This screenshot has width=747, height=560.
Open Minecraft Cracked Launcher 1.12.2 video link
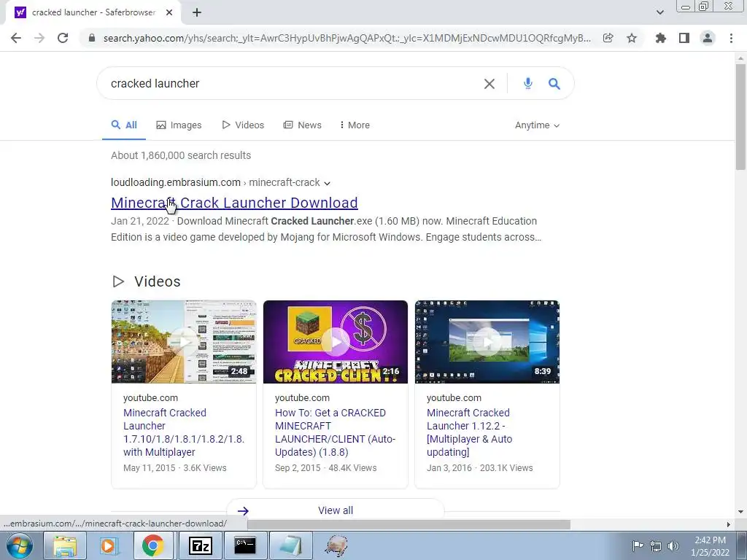(x=470, y=432)
